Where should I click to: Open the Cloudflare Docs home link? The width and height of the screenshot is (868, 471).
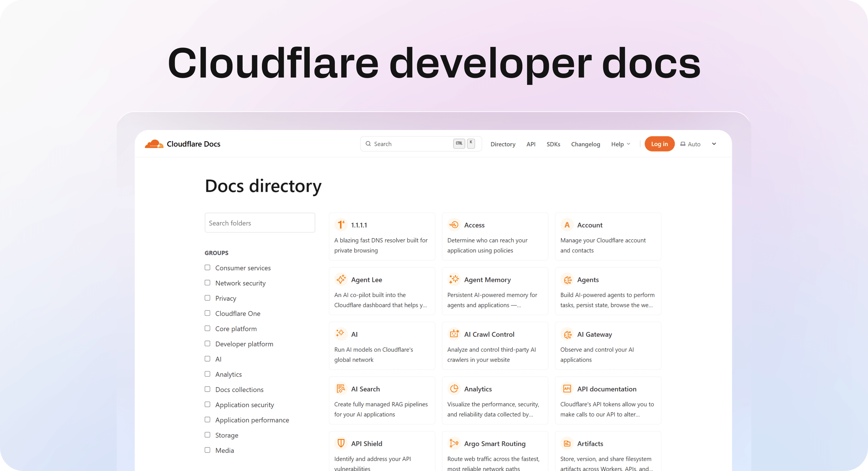coord(182,144)
